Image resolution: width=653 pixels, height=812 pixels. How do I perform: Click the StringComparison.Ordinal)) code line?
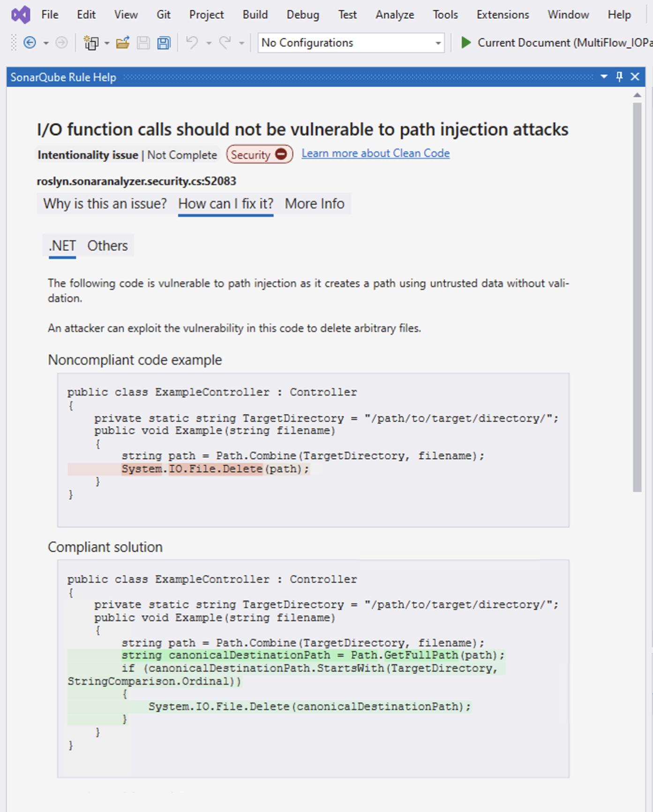tap(154, 681)
